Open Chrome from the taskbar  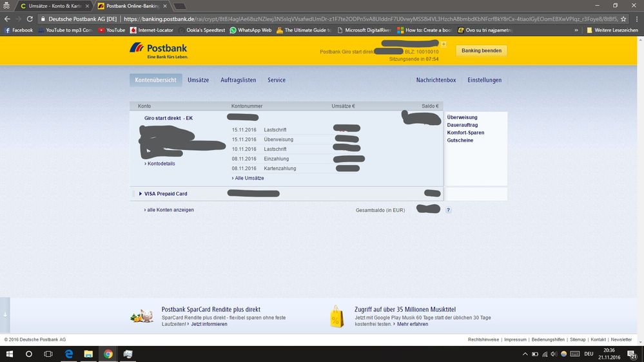tap(108, 354)
